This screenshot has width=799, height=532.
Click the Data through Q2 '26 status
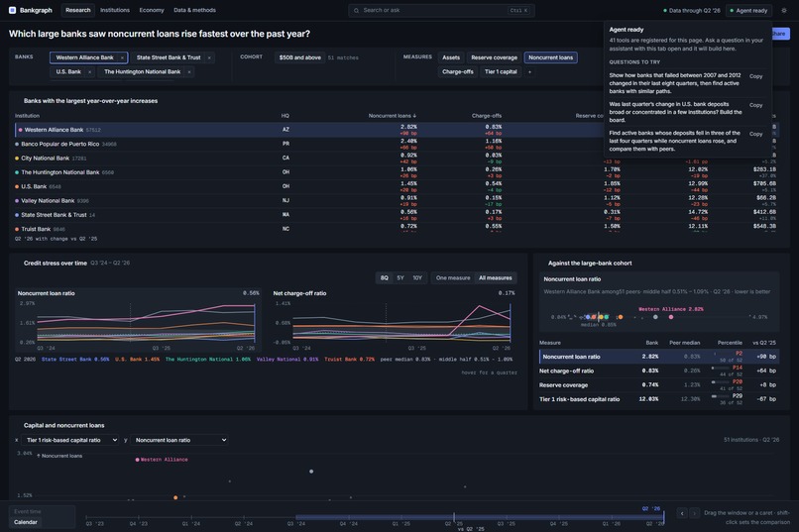pos(692,10)
